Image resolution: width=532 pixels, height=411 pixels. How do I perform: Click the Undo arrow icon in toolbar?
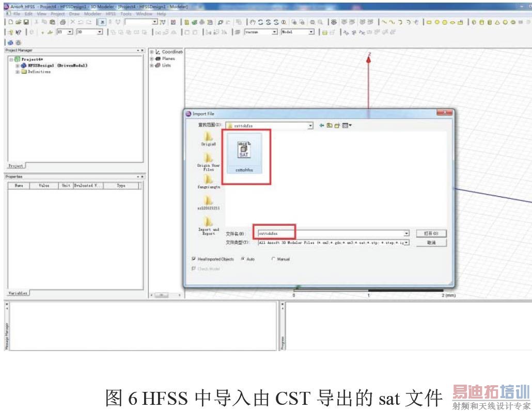click(81, 22)
